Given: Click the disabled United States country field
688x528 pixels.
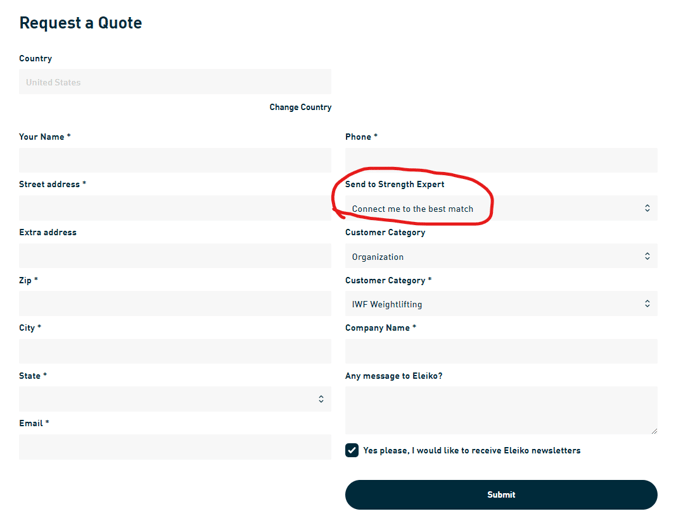Looking at the screenshot, I should pyautogui.click(x=175, y=82).
